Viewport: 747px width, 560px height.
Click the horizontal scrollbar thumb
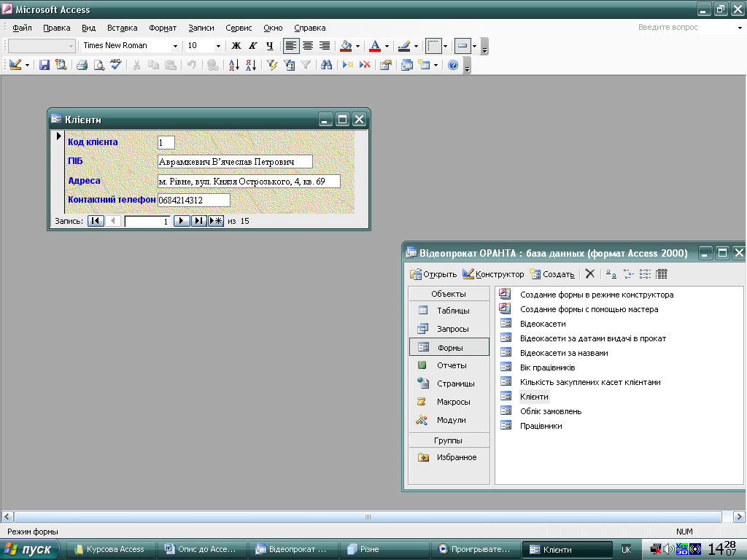click(368, 517)
